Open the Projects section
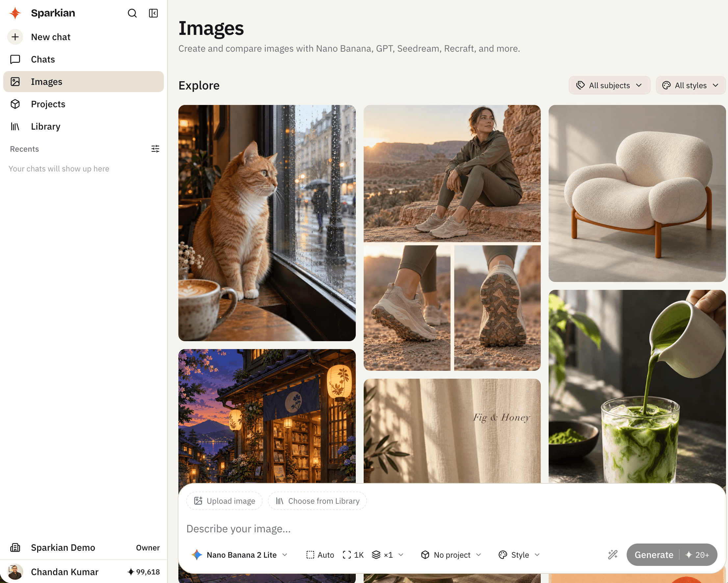 coord(83,104)
